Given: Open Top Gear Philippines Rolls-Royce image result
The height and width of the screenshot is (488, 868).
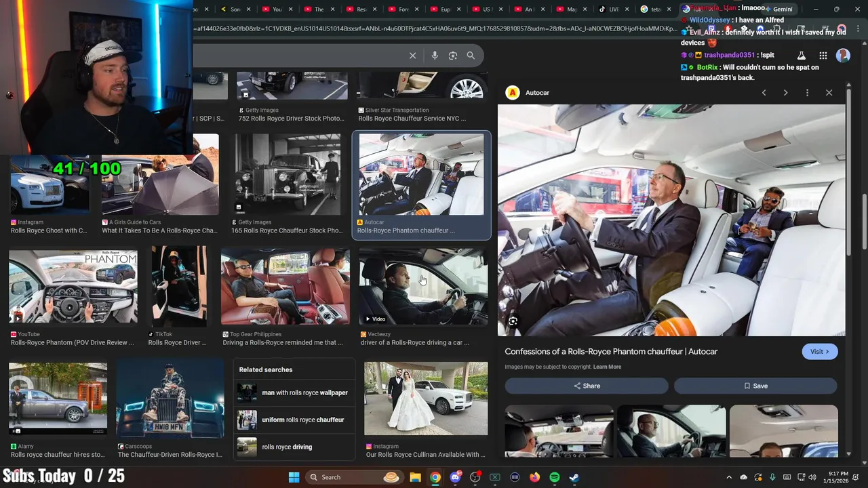Looking at the screenshot, I should coord(285,286).
